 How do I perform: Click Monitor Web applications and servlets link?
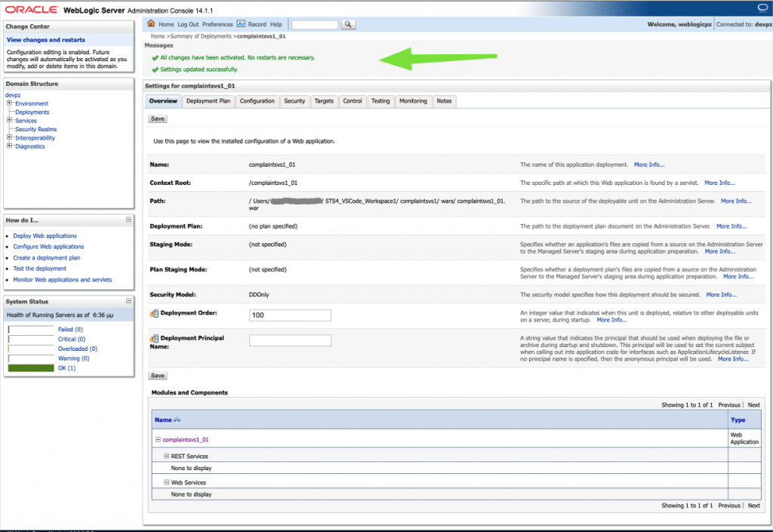tap(62, 280)
